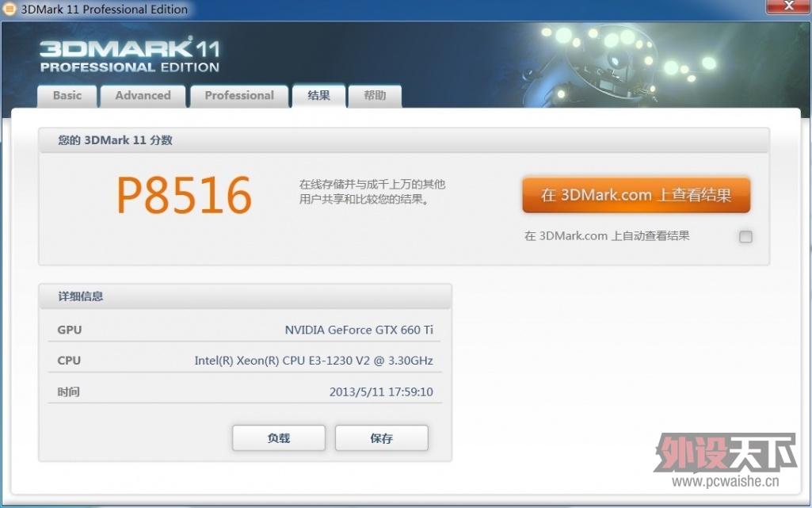Select the NVIDIA GeForce GTX 660 Ti text
This screenshot has width=812, height=508.
(x=359, y=330)
